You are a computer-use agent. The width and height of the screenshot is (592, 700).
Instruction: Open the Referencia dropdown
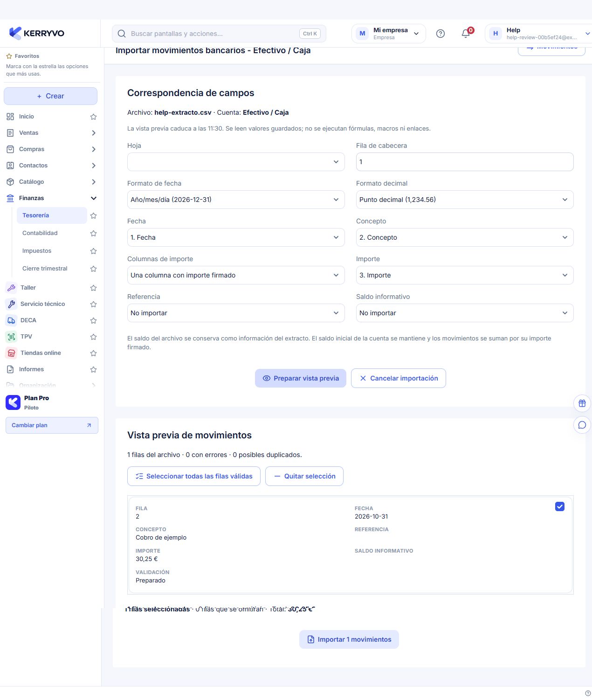(x=236, y=313)
